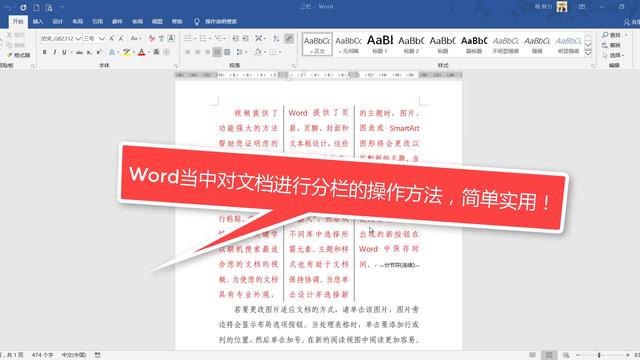The width and height of the screenshot is (640, 360).
Task: Apply subscript formatting
Action: pyautogui.click(x=89, y=52)
